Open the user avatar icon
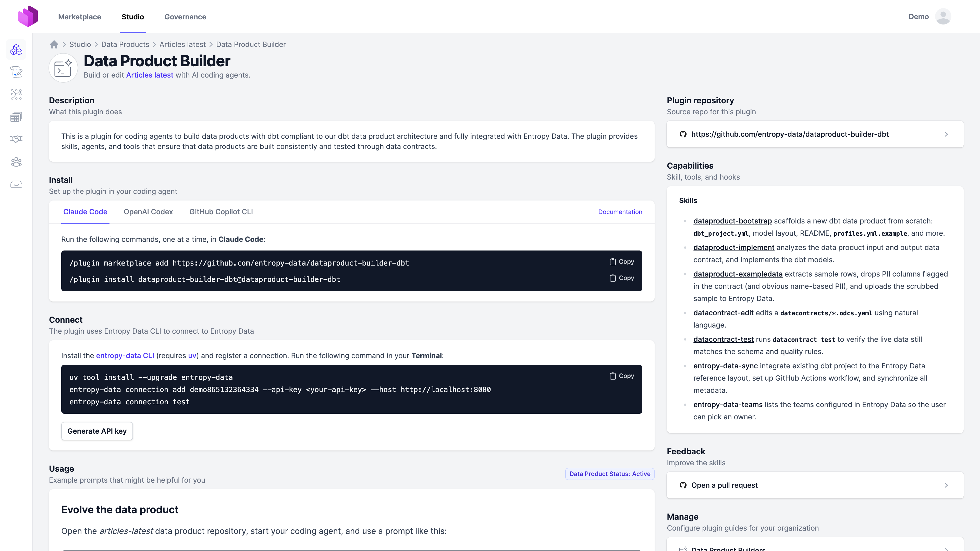 tap(943, 16)
